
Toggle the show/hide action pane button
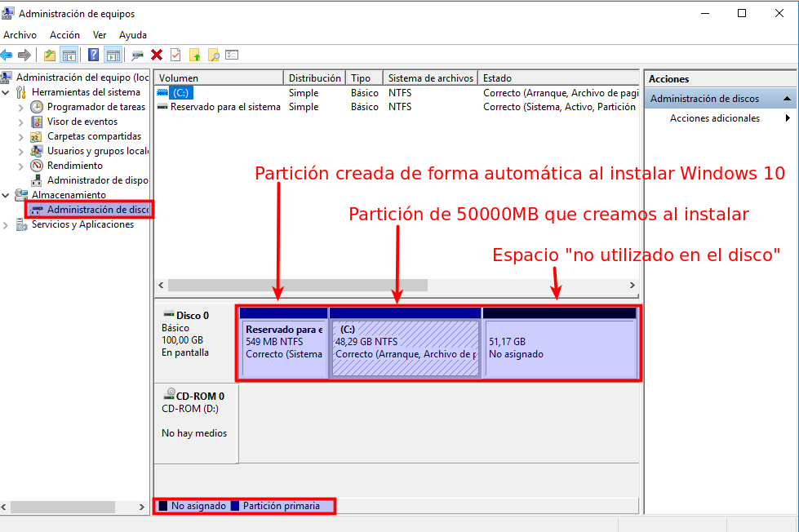click(x=113, y=55)
